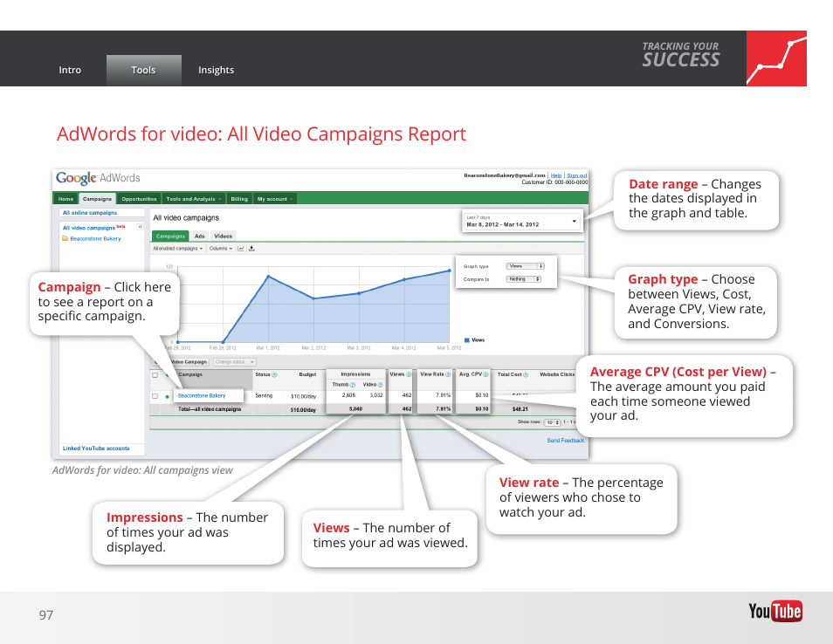Toggle the select-all checkbox in table header
Viewport: 833px width, 644px height.
pos(155,375)
